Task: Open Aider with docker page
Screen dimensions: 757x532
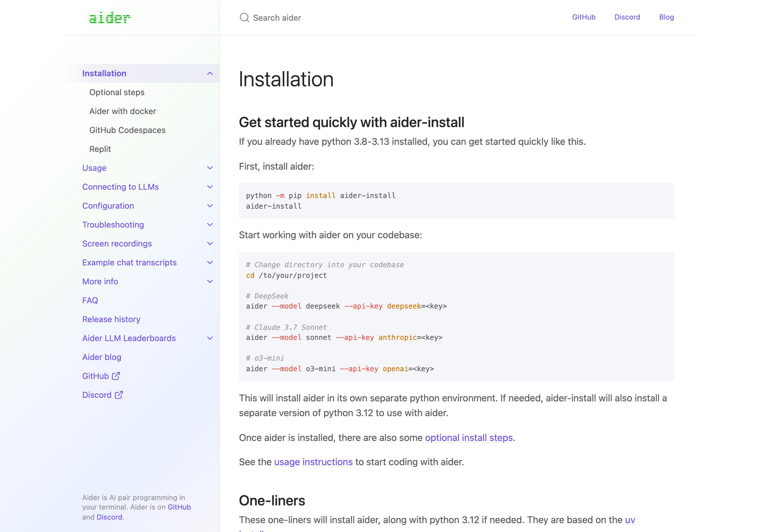Action: point(123,111)
